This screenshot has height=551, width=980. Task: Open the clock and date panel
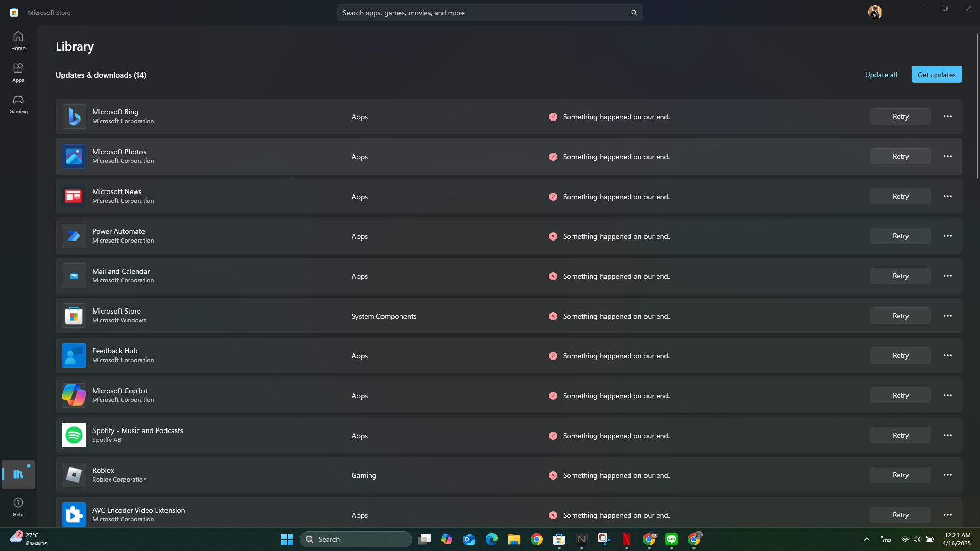click(957, 539)
